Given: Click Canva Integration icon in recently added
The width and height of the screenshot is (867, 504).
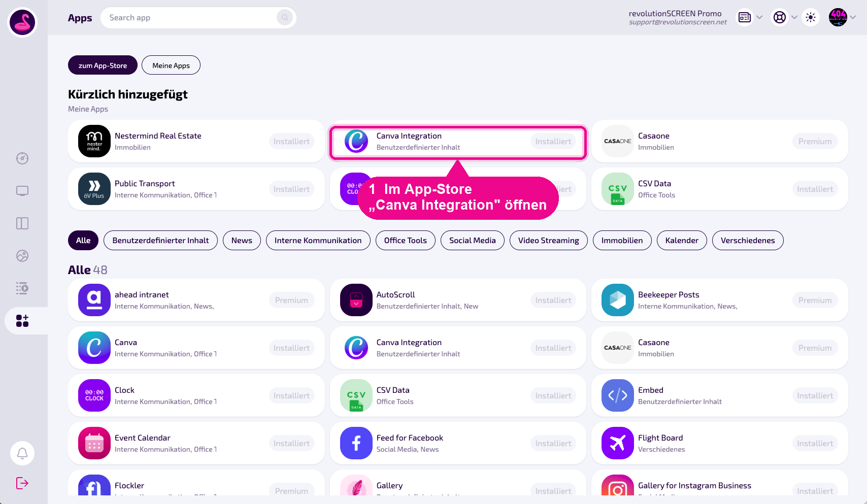Looking at the screenshot, I should coord(356,141).
